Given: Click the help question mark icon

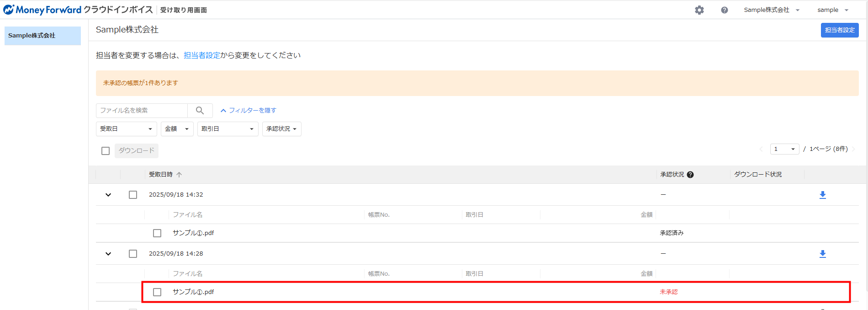Looking at the screenshot, I should tap(724, 10).
